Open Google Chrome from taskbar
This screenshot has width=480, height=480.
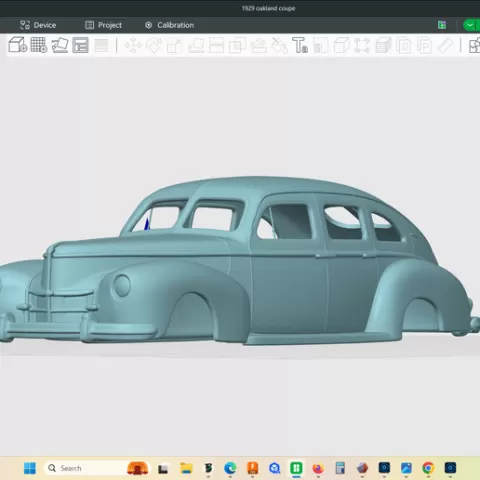tap(428, 468)
